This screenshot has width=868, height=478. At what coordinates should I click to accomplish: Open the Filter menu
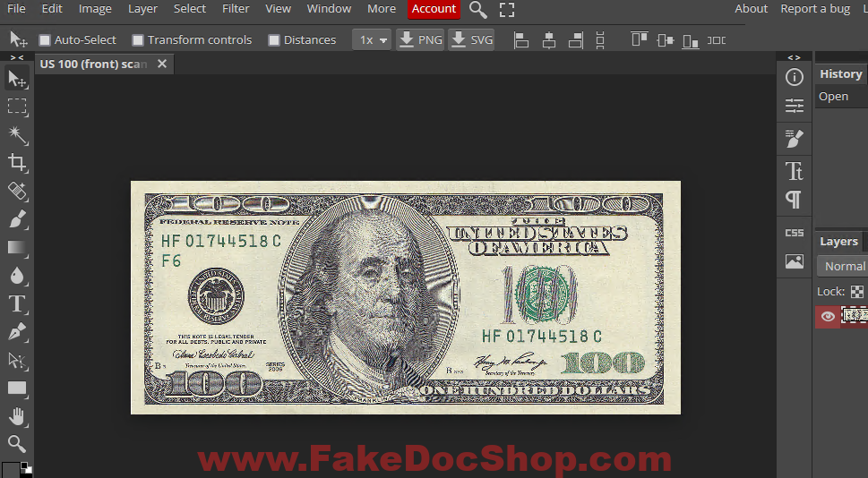tap(236, 9)
